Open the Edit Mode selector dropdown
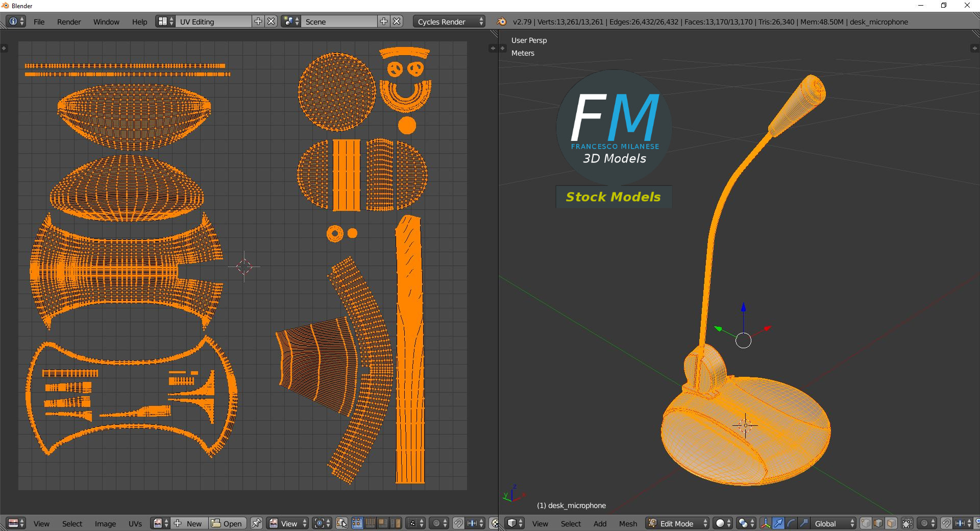980x531 pixels. pos(678,523)
